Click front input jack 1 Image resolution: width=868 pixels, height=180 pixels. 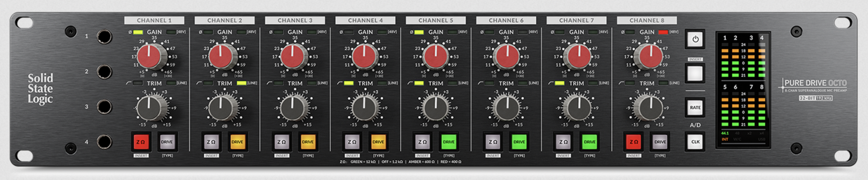click(x=104, y=37)
